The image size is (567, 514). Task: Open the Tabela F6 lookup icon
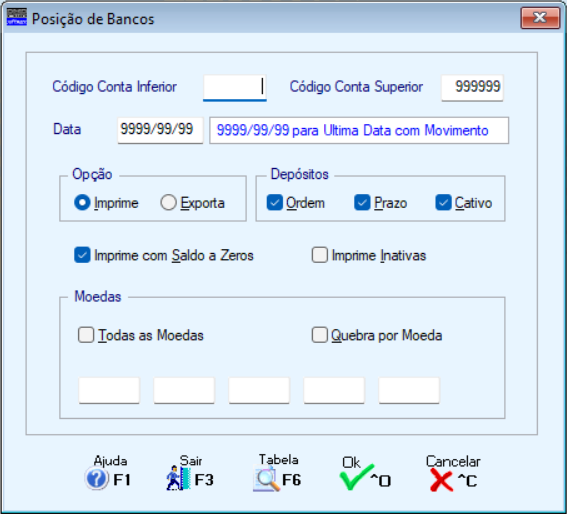click(267, 480)
